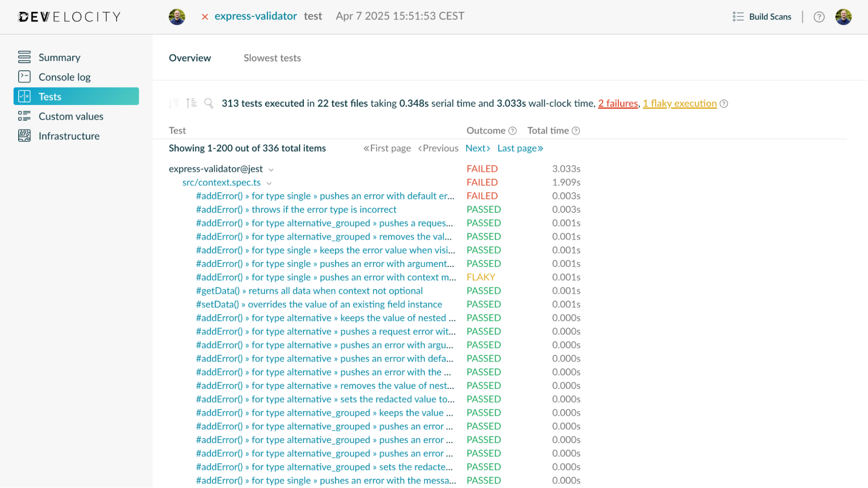Click the collapse all tests icon

pos(174,103)
